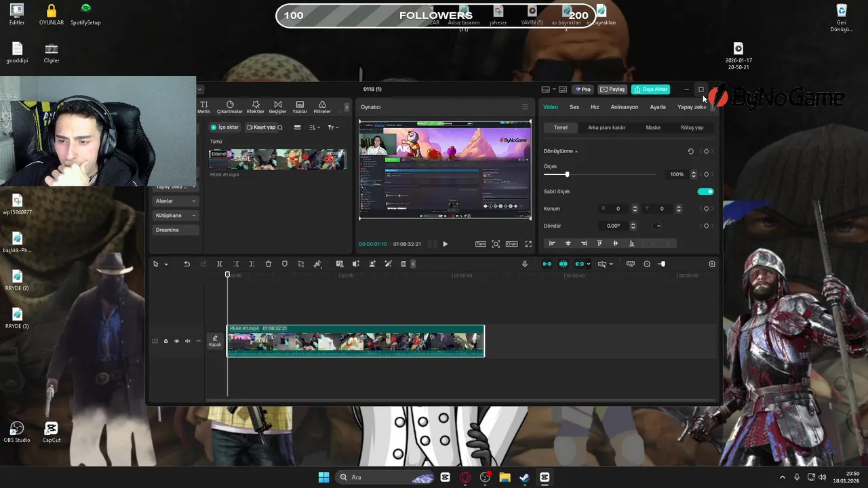Screen dimensions: 868x488
Task: Show more panels with right chevron
Action: click(x=347, y=107)
